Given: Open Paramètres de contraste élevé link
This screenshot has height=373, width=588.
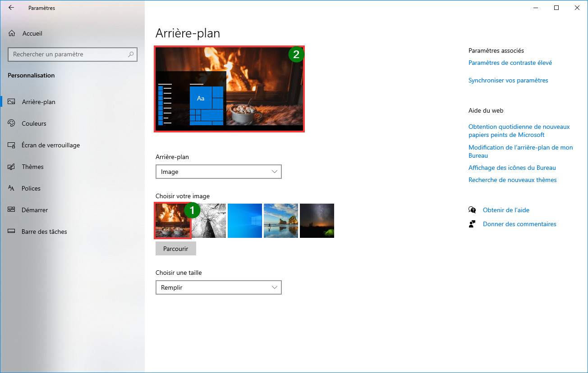Looking at the screenshot, I should tap(510, 63).
